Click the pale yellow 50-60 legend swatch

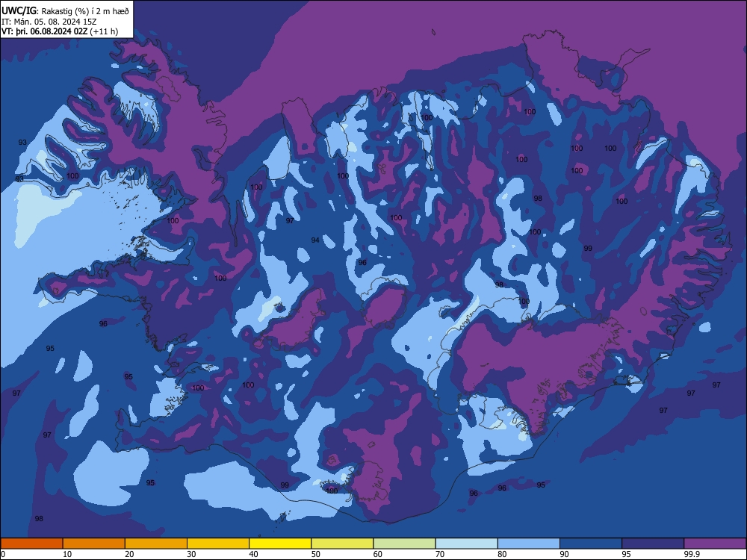click(x=343, y=544)
